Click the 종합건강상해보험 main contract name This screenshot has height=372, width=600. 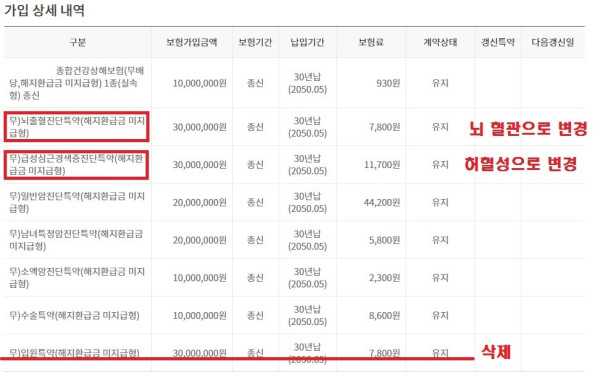77,83
